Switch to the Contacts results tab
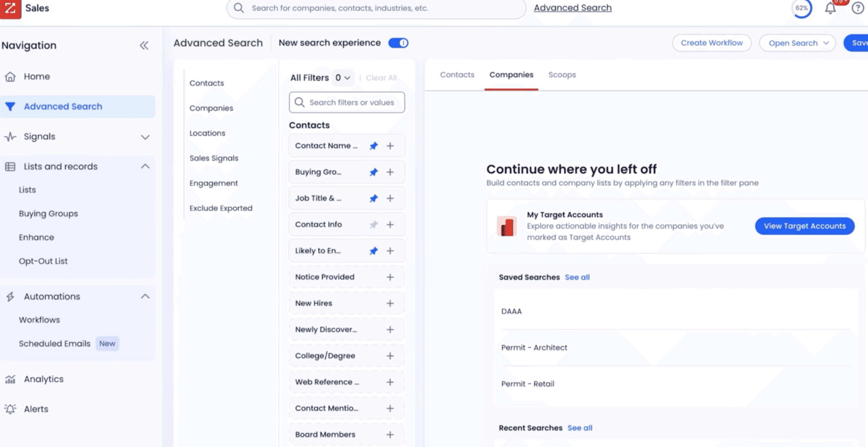 (457, 75)
